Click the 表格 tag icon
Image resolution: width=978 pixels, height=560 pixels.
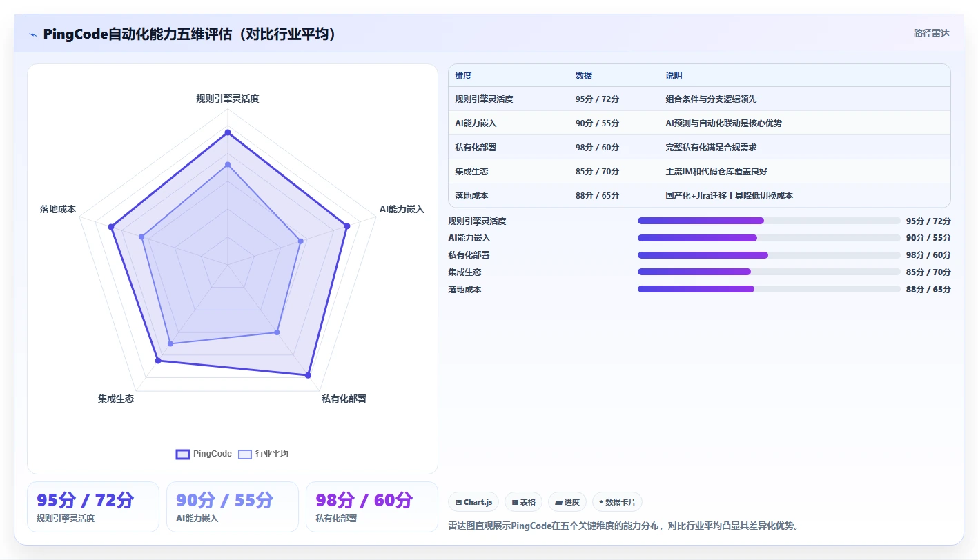click(515, 502)
